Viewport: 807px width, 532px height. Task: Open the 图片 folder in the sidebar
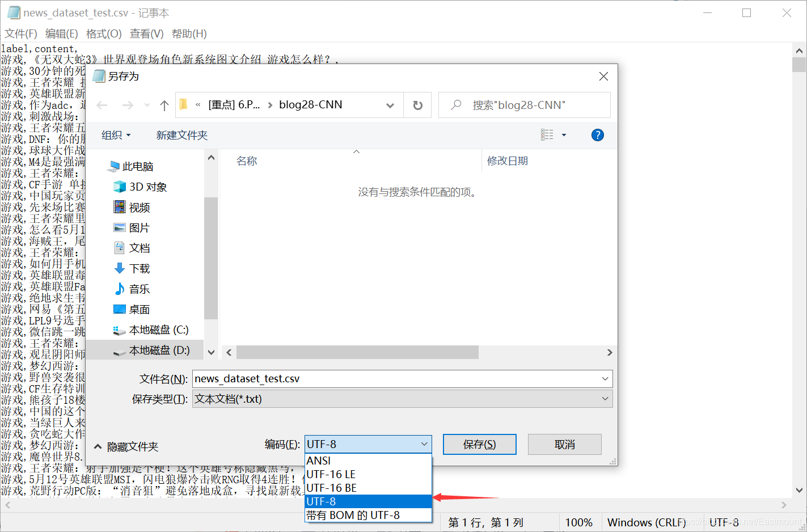[x=139, y=227]
